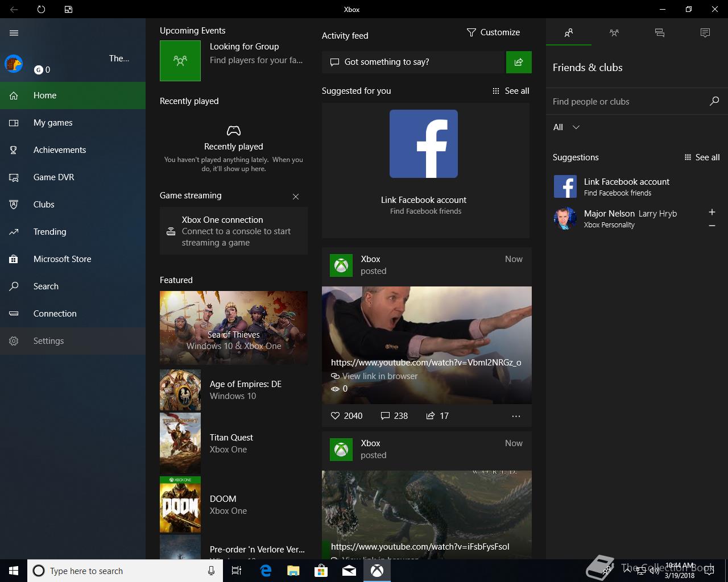Screen dimensions: 728x582
Task: Open Mail app from taskbar
Action: (349, 571)
